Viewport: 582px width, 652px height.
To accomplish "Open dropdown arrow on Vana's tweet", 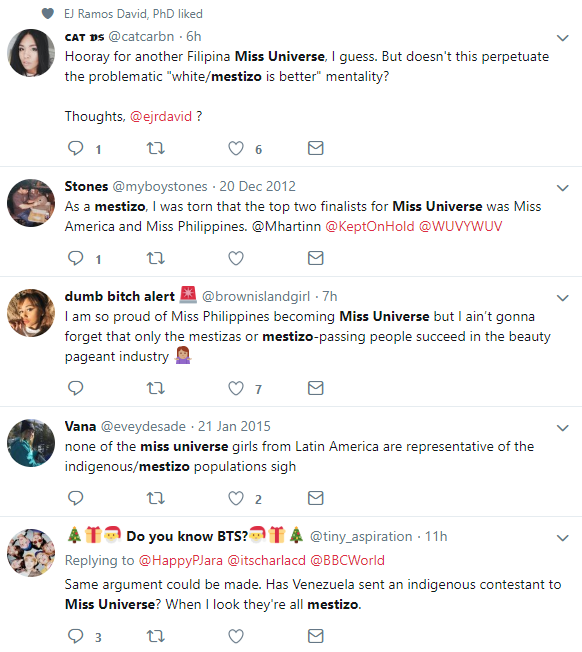I will click(562, 427).
